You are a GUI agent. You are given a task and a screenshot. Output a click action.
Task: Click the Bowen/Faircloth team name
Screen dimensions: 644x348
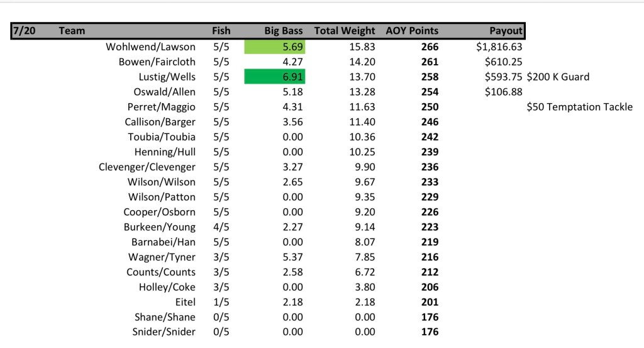point(157,62)
